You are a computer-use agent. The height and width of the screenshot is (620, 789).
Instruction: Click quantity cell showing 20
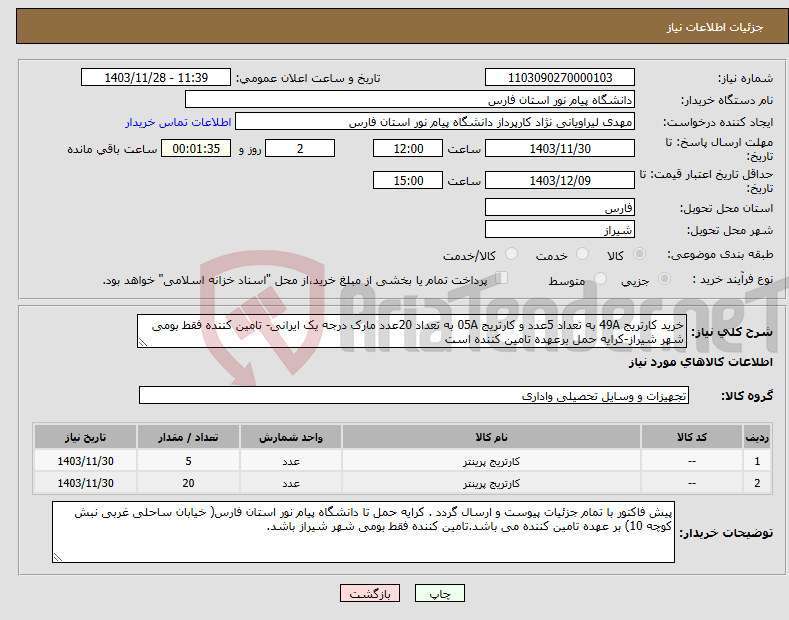[188, 483]
